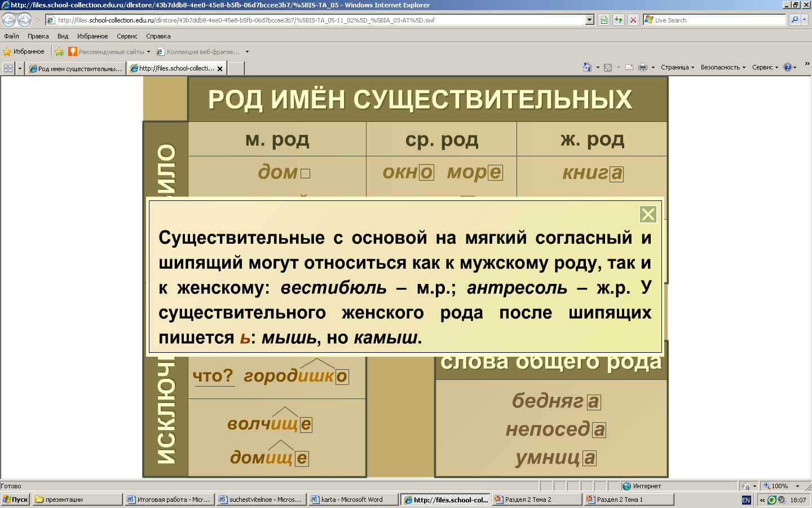Switch to Раздел 2 Тема 2 taskbar item
This screenshot has height=508, width=812.
point(537,500)
